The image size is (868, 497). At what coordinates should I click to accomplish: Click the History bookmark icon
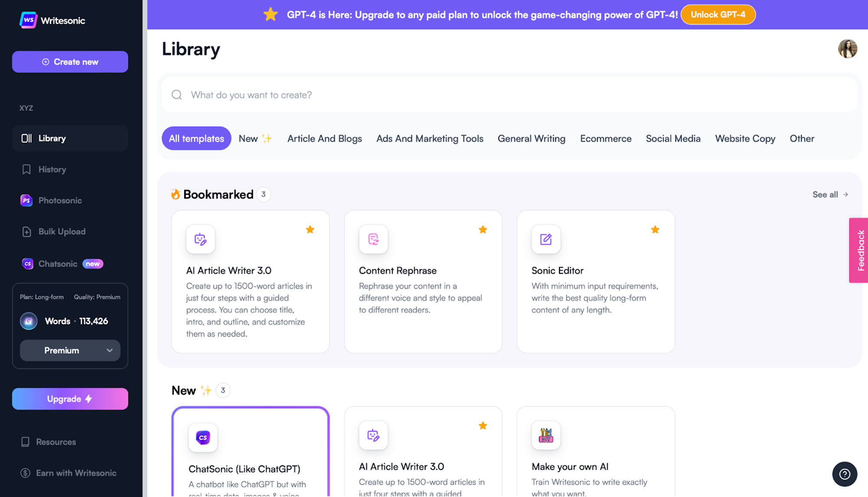[26, 170]
